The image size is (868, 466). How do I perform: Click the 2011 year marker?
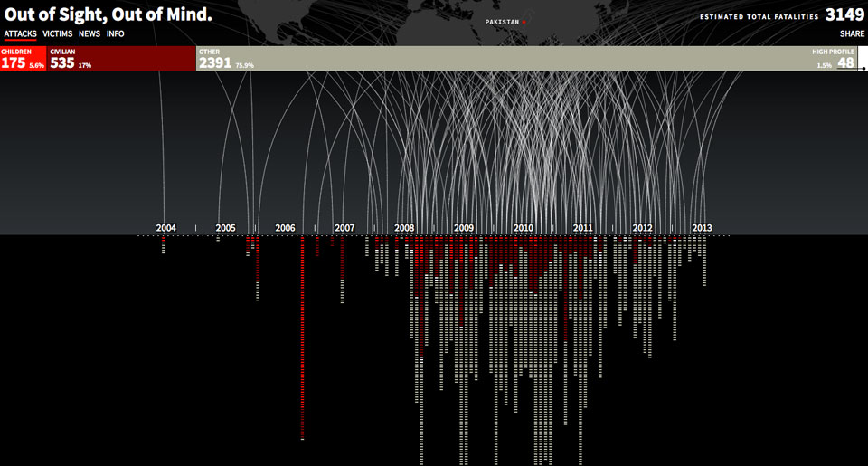pos(583,228)
